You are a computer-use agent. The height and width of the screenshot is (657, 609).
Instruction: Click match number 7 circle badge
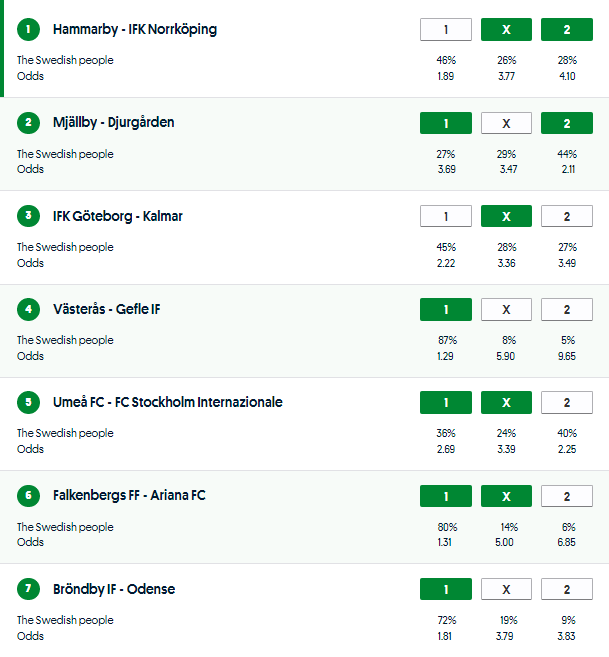[x=28, y=590]
